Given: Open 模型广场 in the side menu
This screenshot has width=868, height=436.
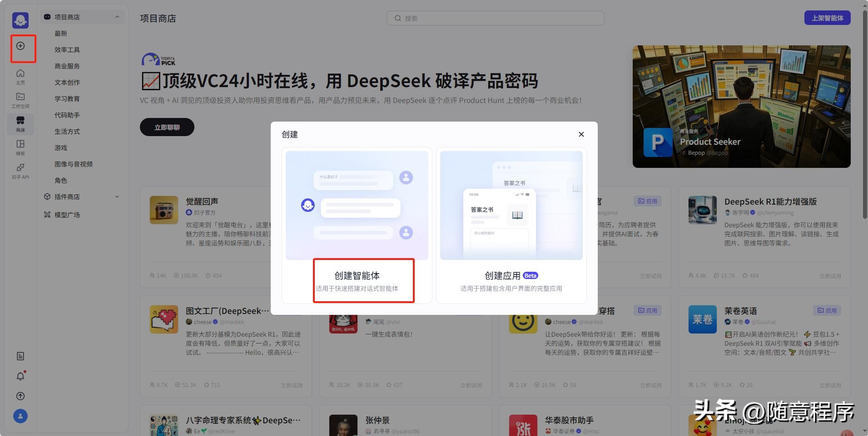Looking at the screenshot, I should click(67, 215).
